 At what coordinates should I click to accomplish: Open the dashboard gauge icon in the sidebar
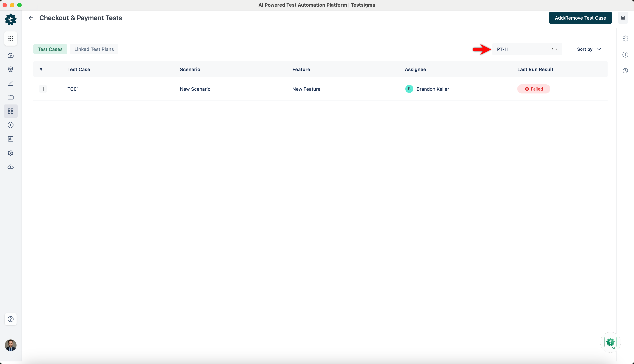click(10, 56)
